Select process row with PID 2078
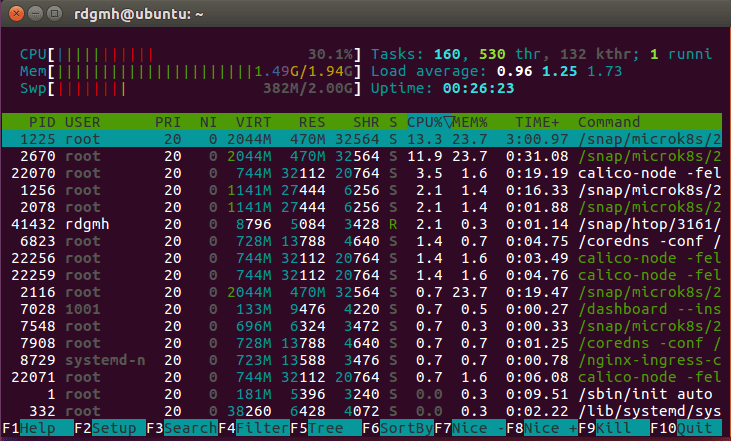This screenshot has width=731, height=441. 362,207
